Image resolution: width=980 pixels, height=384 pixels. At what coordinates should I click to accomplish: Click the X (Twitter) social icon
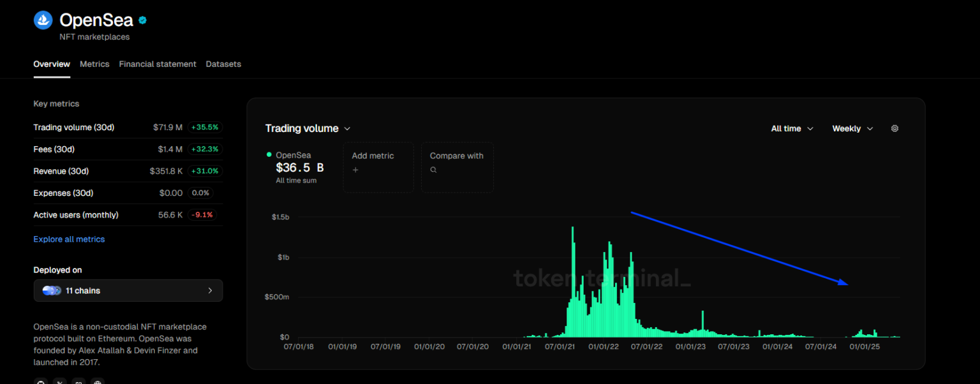click(x=59, y=381)
